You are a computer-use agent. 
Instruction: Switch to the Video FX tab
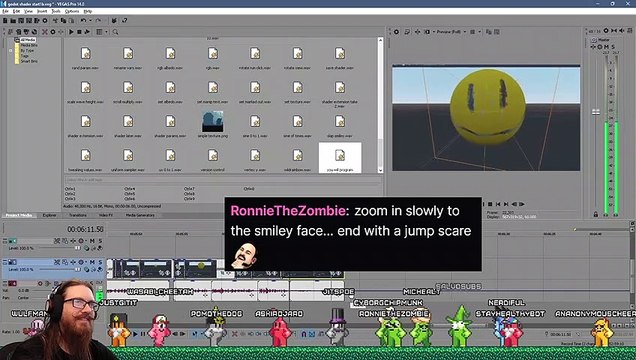(106, 215)
